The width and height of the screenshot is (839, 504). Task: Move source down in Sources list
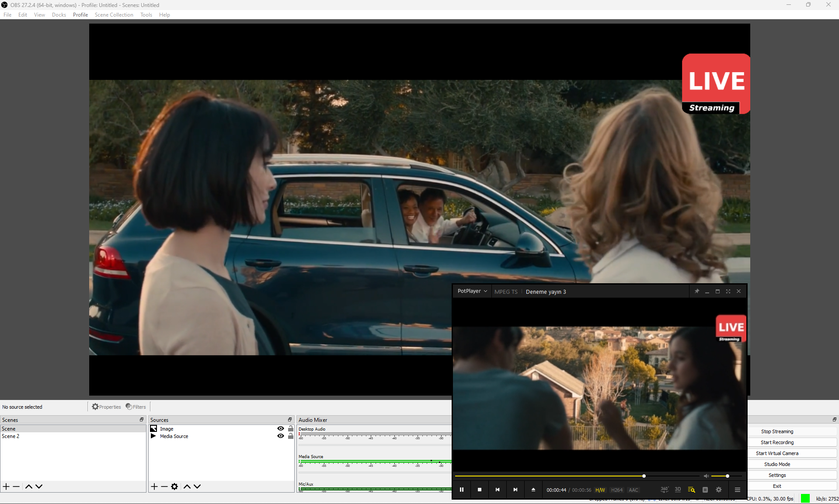click(x=197, y=487)
